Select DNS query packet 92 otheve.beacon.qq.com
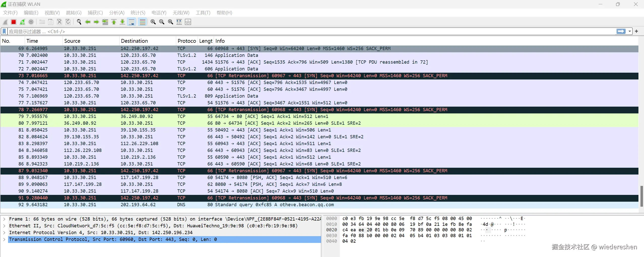 [319, 205]
